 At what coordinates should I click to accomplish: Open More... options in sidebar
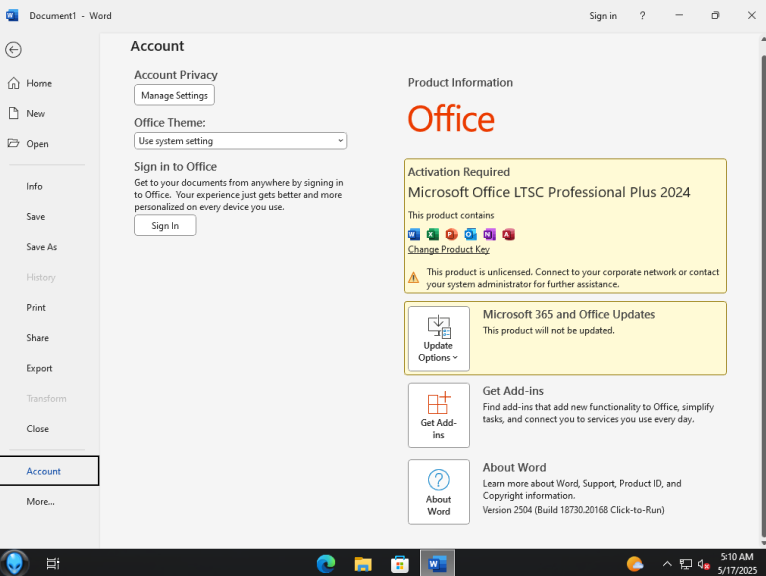click(41, 501)
